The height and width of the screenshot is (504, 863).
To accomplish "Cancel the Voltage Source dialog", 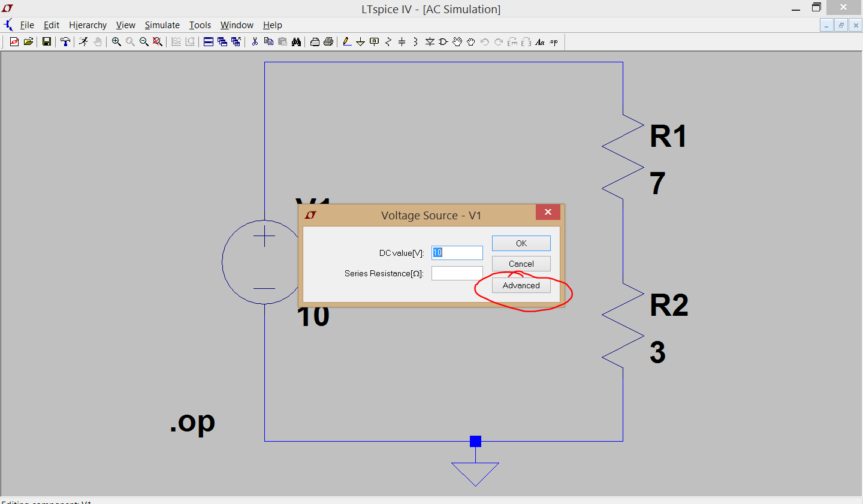I will 521,264.
